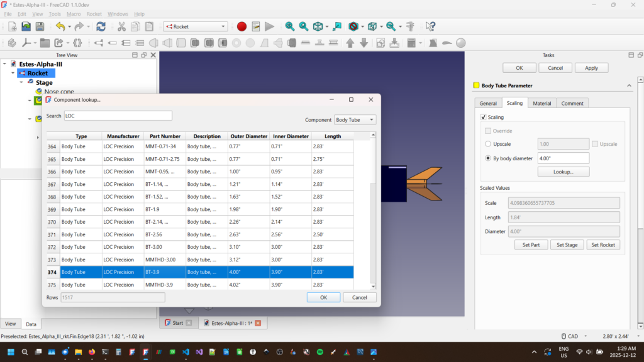Image resolution: width=644 pixels, height=362 pixels.
Task: Click the Save document icon
Action: [x=40, y=26]
